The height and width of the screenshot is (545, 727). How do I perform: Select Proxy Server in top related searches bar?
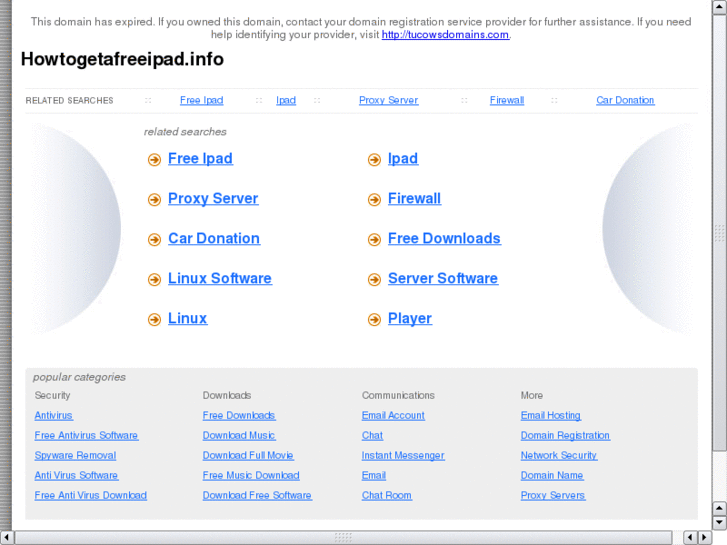pyautogui.click(x=388, y=100)
